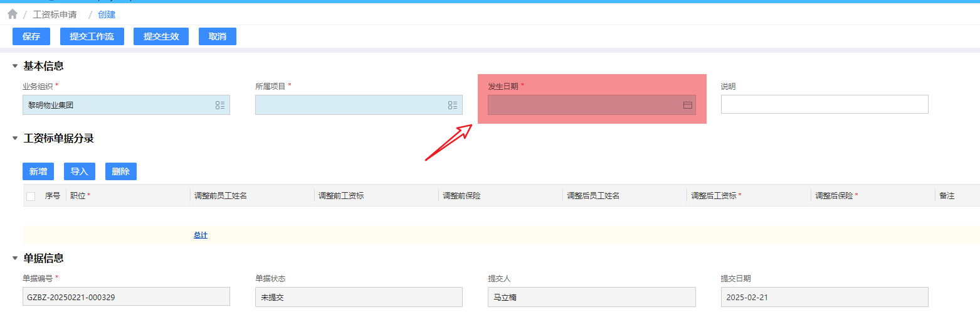Click 调整前工资标 column header
980x324 pixels.
[341, 196]
